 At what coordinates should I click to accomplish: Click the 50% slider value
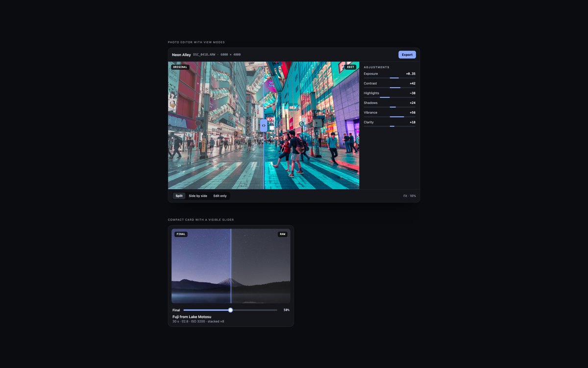286,310
